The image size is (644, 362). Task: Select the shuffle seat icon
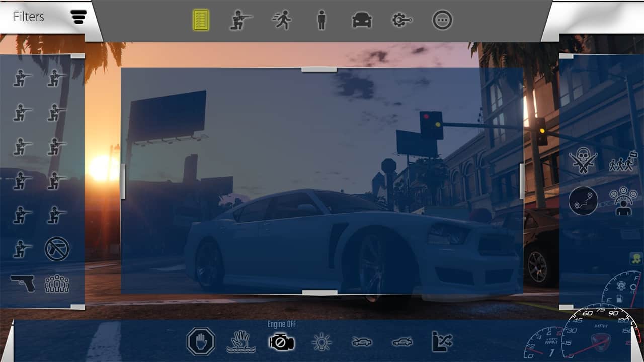(442, 342)
